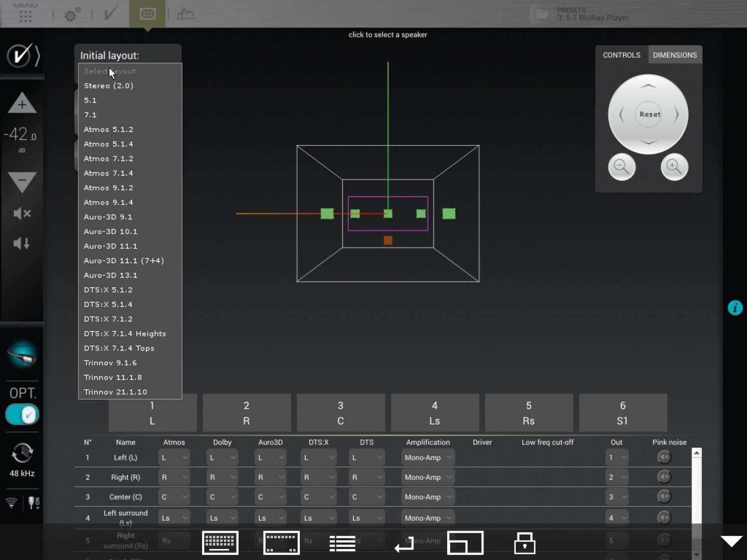Viewport: 747px width, 560px height.
Task: Click the Reset view button
Action: (x=650, y=114)
